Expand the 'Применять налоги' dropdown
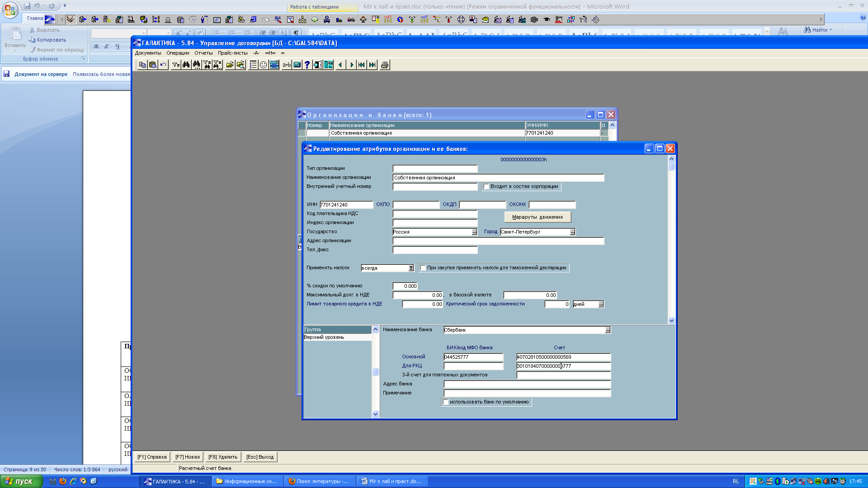868x488 pixels. click(411, 268)
